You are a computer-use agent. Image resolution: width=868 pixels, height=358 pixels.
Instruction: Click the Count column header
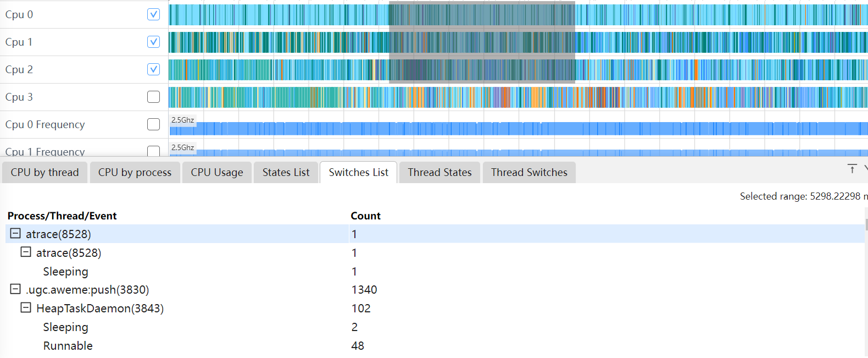coord(365,216)
